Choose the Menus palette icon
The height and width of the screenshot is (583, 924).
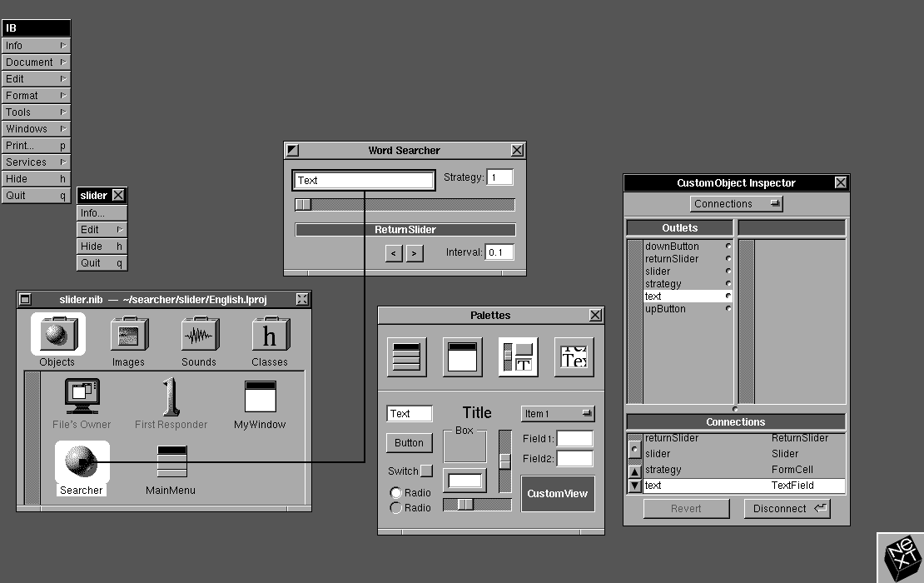coord(406,357)
